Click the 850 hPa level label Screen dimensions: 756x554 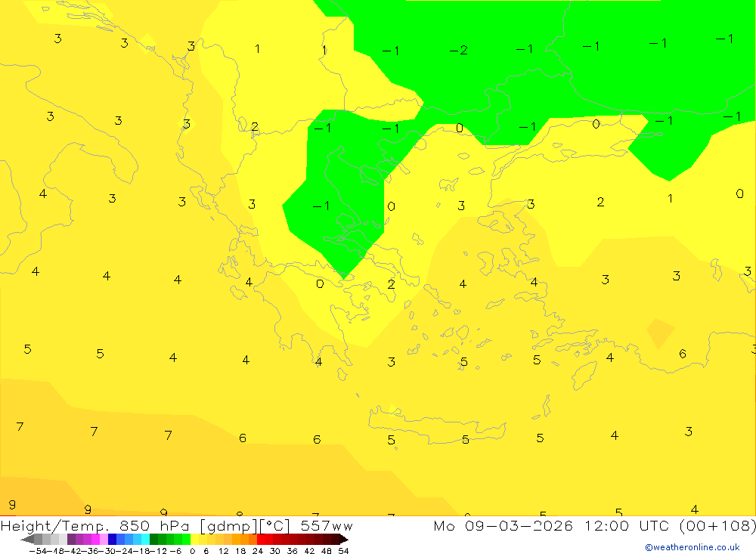pos(155,525)
